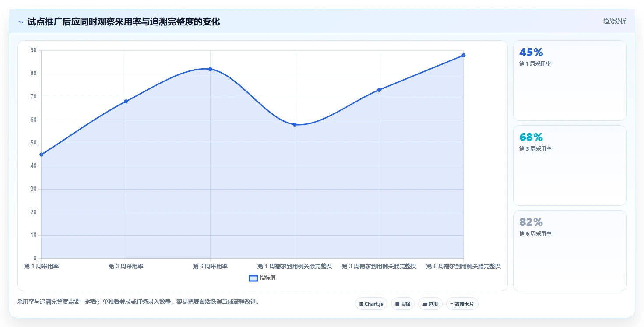Screen dimensions: 644x327
Task: Click the data point at value 45
Action: tap(42, 155)
